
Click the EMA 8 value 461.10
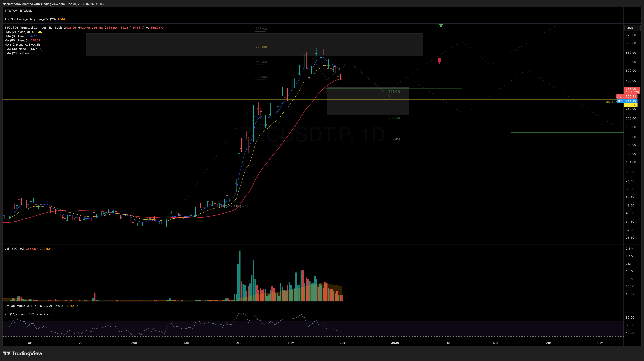[35, 36]
